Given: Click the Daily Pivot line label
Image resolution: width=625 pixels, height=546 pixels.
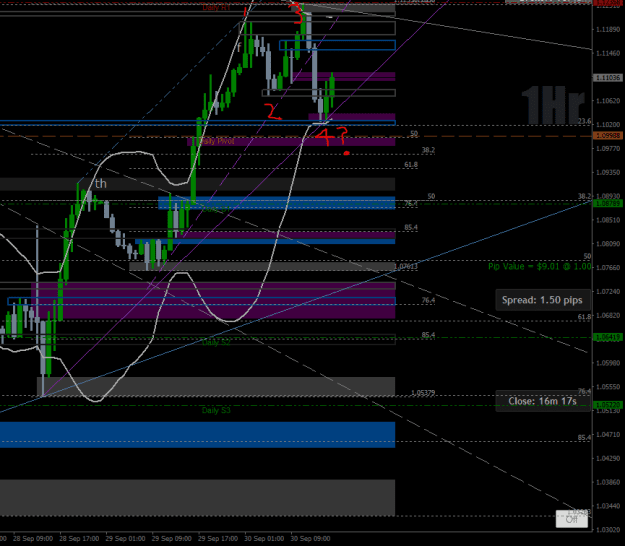Looking at the screenshot, I should 216,141.
